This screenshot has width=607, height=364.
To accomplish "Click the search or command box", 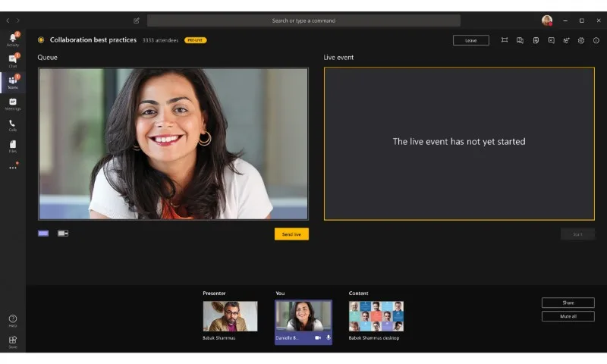I will pos(303,20).
